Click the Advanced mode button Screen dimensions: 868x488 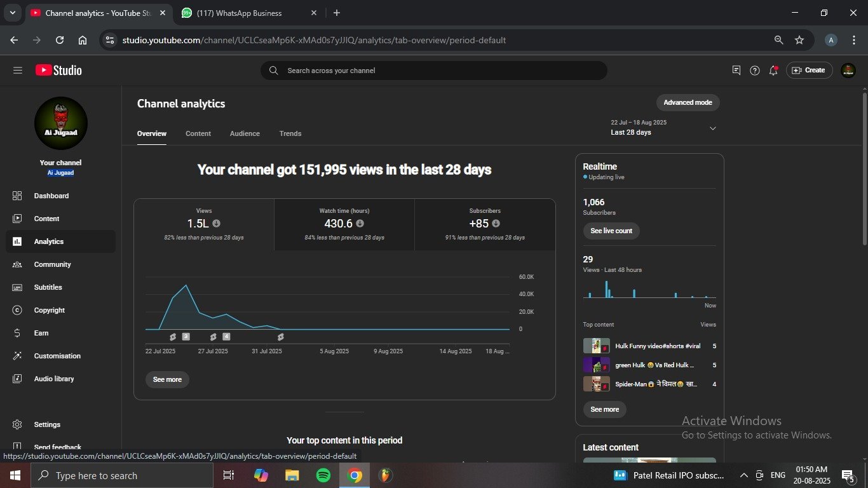click(x=688, y=102)
